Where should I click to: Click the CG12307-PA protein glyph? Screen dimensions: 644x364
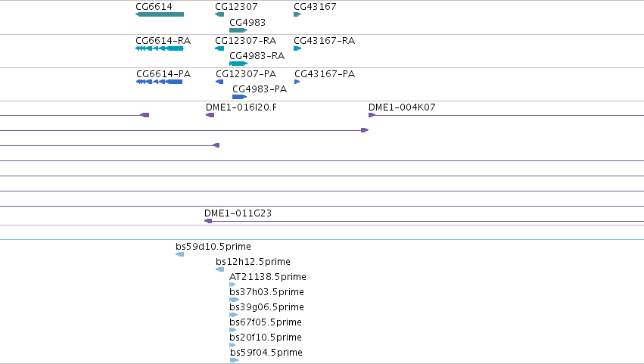point(219,82)
